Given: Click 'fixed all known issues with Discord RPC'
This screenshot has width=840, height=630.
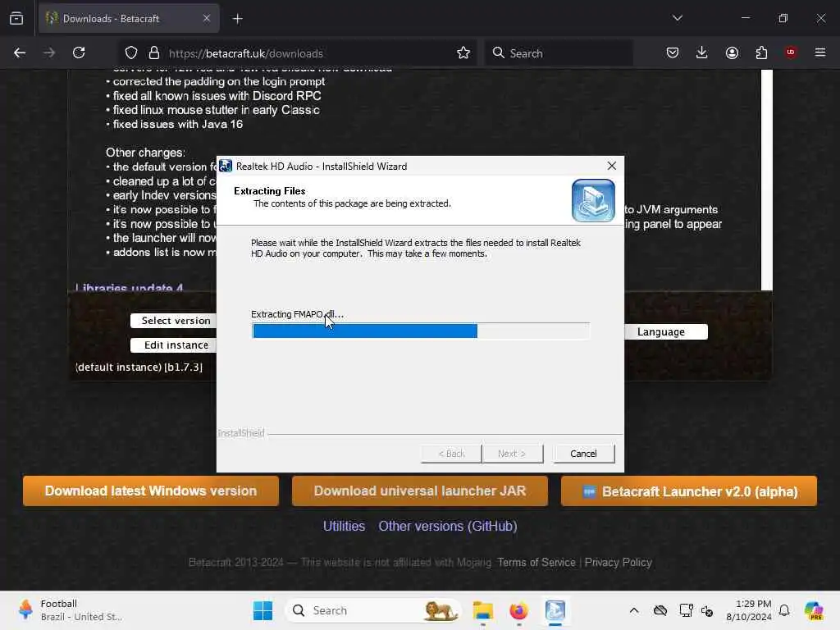Looking at the screenshot, I should point(217,96).
